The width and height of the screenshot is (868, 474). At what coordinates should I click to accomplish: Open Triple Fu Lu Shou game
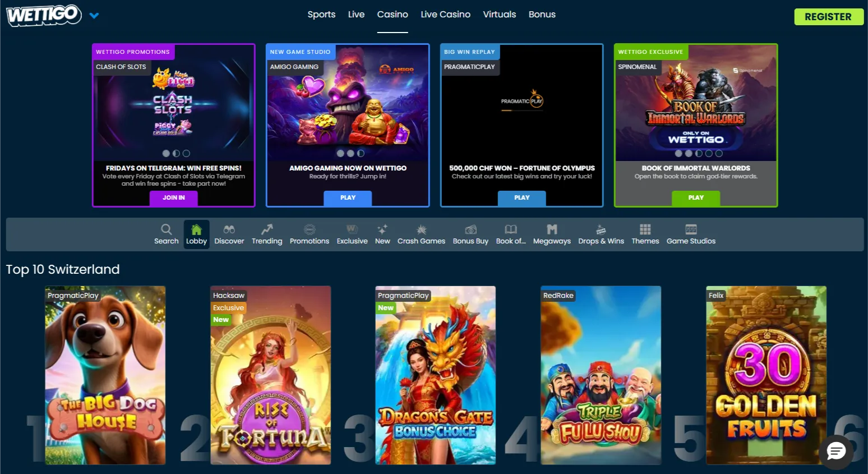[x=601, y=375]
